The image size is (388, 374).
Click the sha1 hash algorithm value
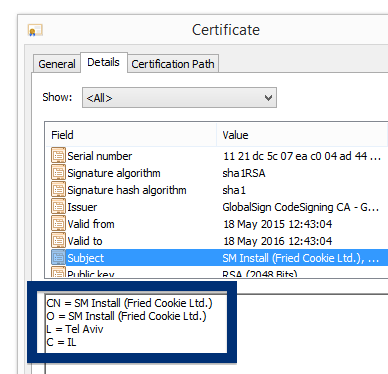point(234,190)
